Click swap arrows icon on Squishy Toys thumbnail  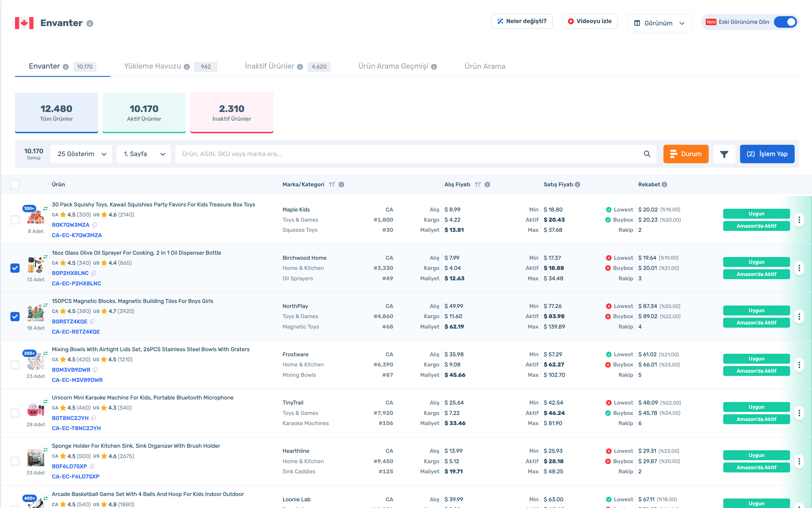point(45,209)
